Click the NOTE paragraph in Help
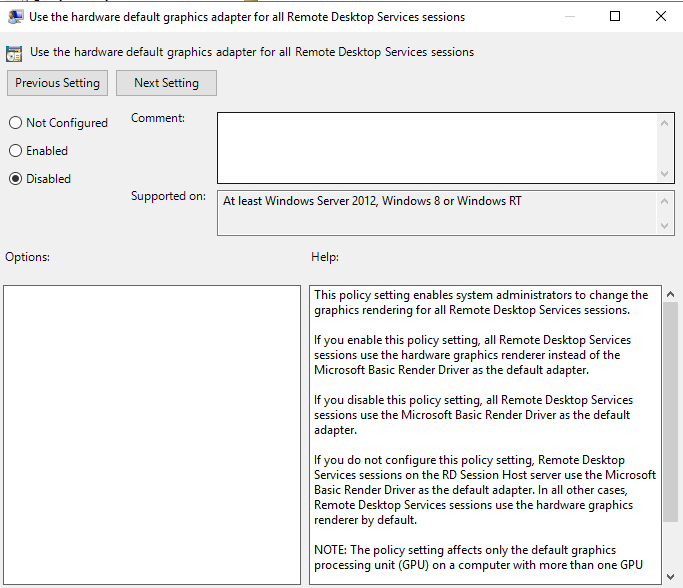Image resolution: width=683 pixels, height=588 pixels. click(x=478, y=558)
